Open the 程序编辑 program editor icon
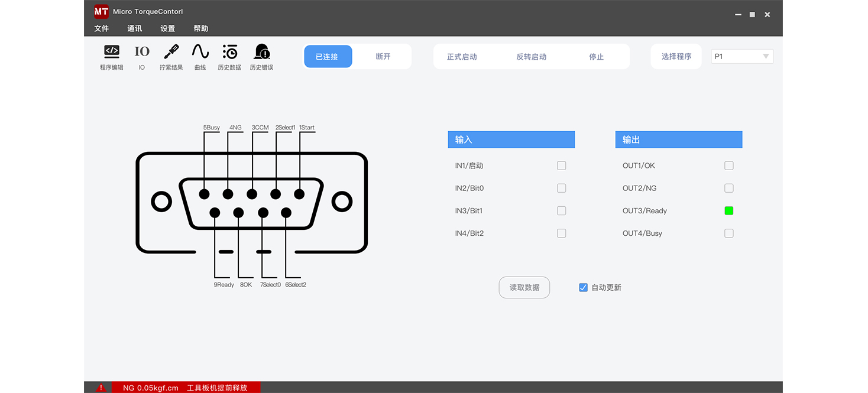 [112, 52]
